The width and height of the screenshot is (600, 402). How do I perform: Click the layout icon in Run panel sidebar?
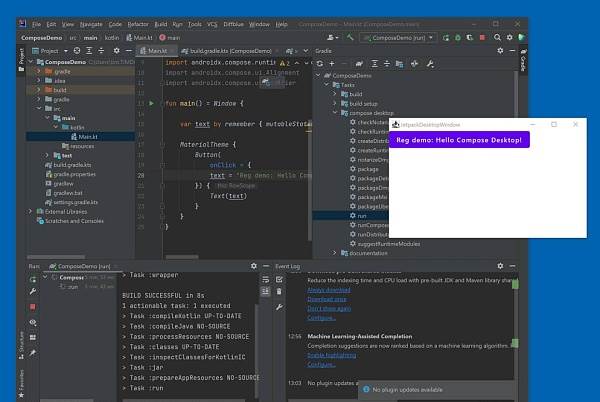click(x=33, y=337)
